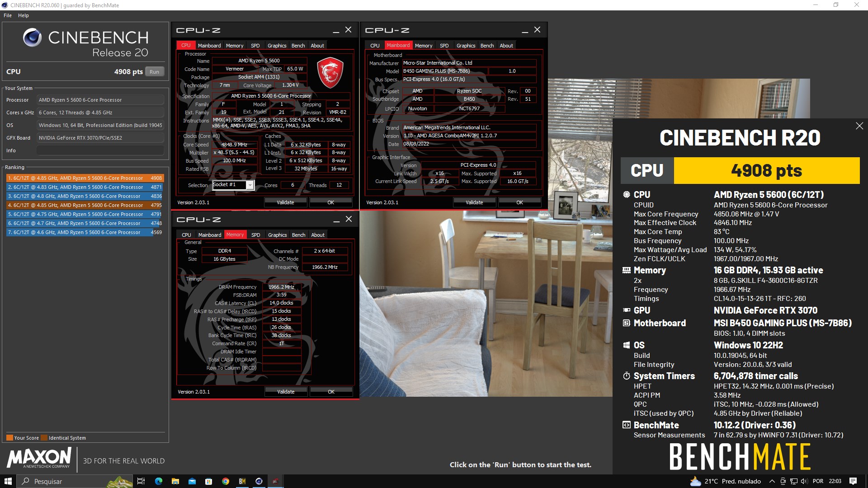Viewport: 868px width, 488px height.
Task: Click the System Timers clock icon
Action: pyautogui.click(x=627, y=376)
